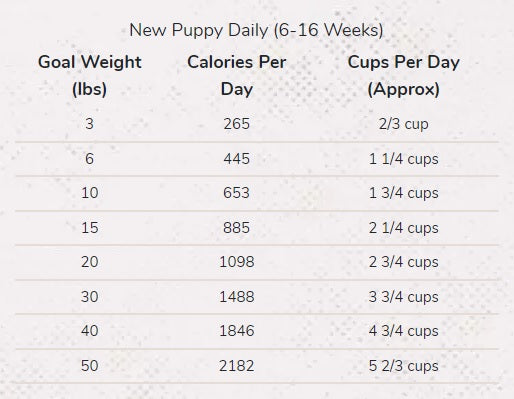Select the Cups Per Day (Approx) header
Screen dimensions: 514x399
(404, 76)
